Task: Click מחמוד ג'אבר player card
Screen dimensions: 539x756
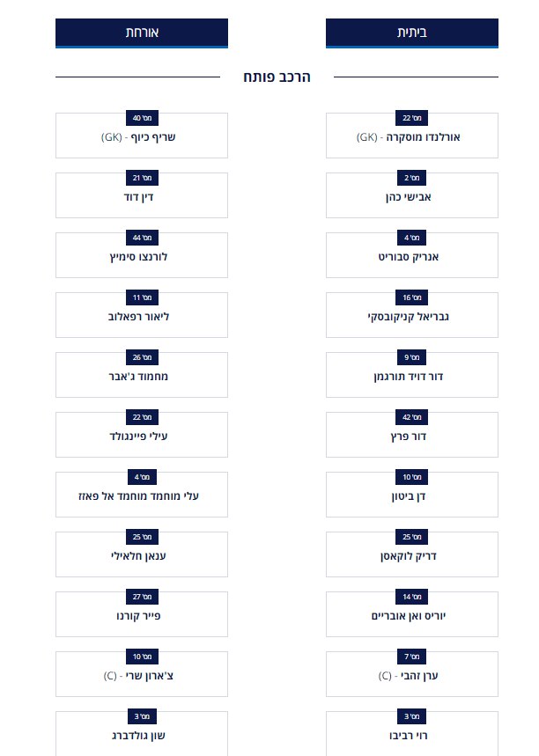Action: 141,376
